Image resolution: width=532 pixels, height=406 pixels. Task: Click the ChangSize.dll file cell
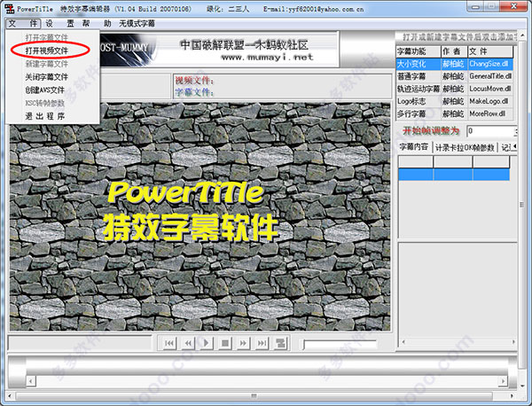pos(490,64)
